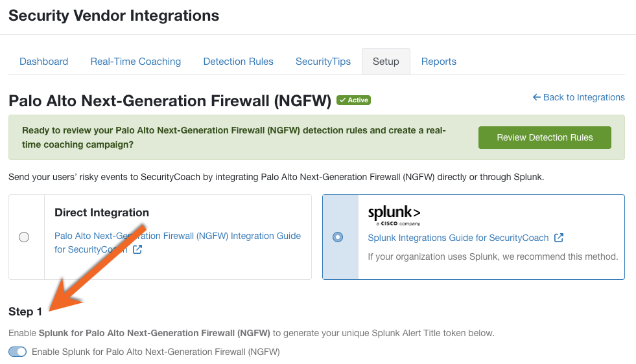636x364 pixels.
Task: Toggle Enable Splunk for Palo Alto NGFW switch
Action: click(18, 352)
